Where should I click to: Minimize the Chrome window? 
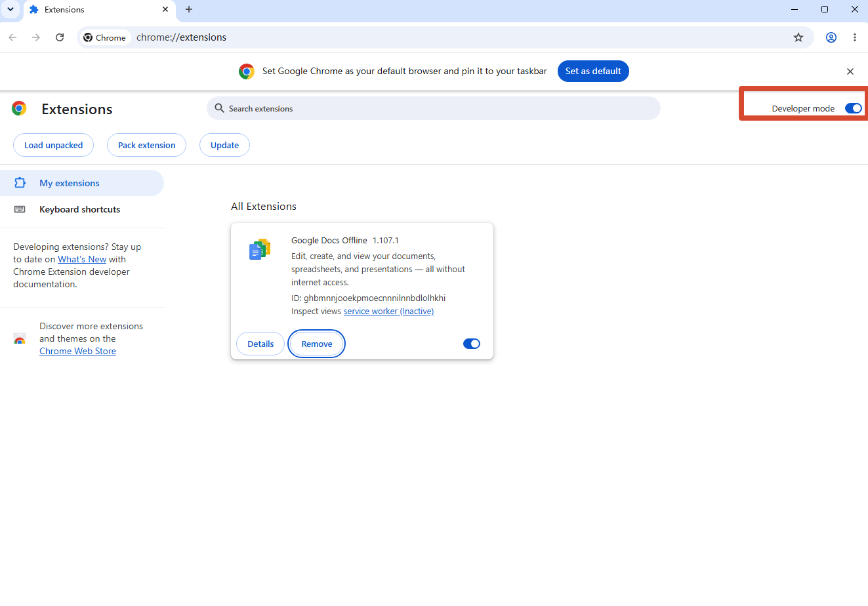pyautogui.click(x=795, y=9)
